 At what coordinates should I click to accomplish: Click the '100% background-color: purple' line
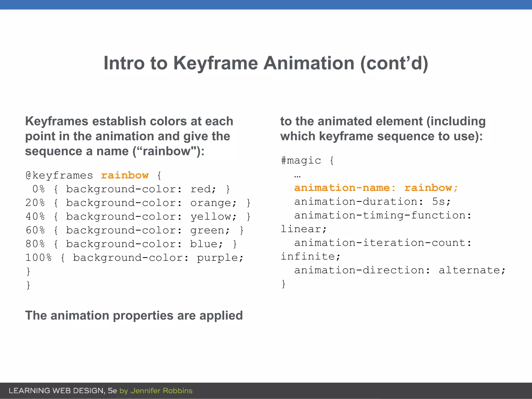135,258
